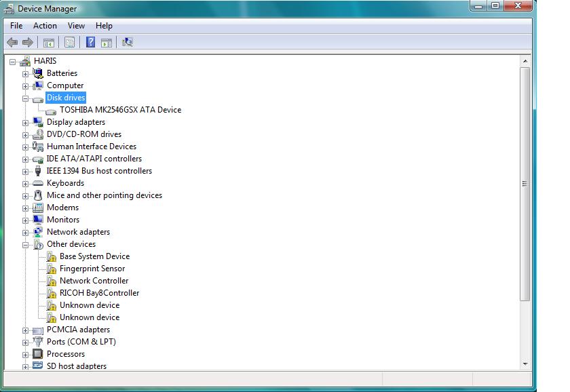Image resolution: width=570 pixels, height=392 pixels.
Task: Expand the SD host adapters node
Action: [x=26, y=367]
